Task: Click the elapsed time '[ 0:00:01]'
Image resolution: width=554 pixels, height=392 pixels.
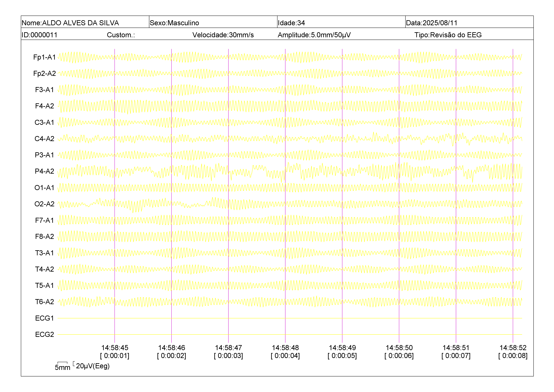Action: tap(115, 356)
